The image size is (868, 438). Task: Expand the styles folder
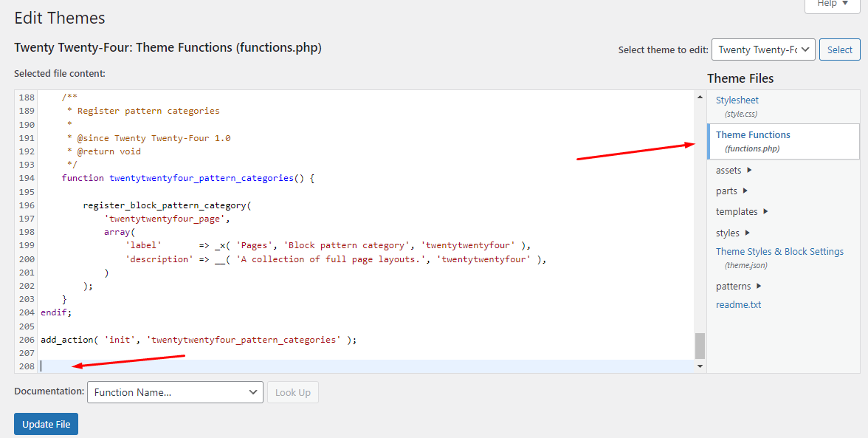(733, 233)
